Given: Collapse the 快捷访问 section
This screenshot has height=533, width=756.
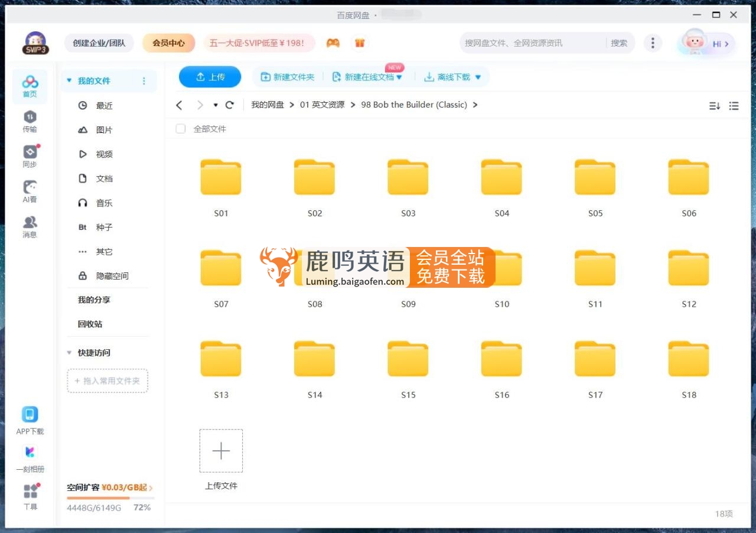Looking at the screenshot, I should point(69,352).
